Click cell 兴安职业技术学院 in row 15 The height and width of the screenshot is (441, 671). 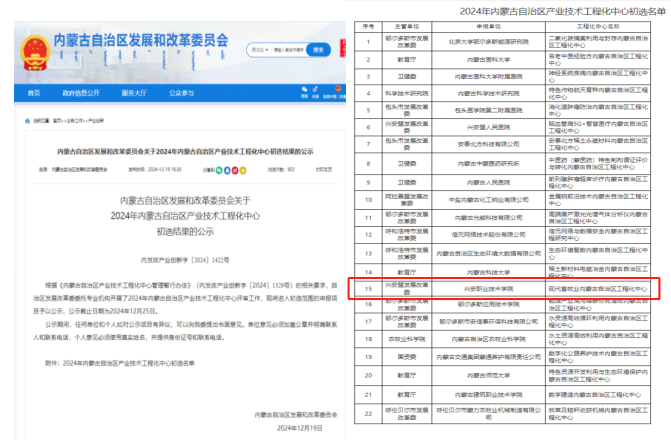click(x=489, y=289)
